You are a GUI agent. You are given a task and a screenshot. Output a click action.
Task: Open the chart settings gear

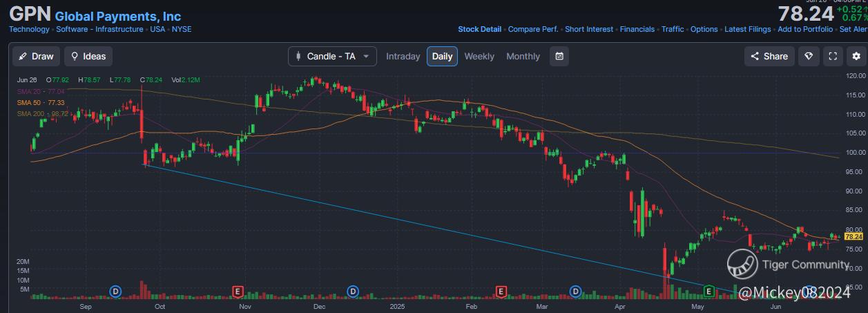(x=856, y=57)
